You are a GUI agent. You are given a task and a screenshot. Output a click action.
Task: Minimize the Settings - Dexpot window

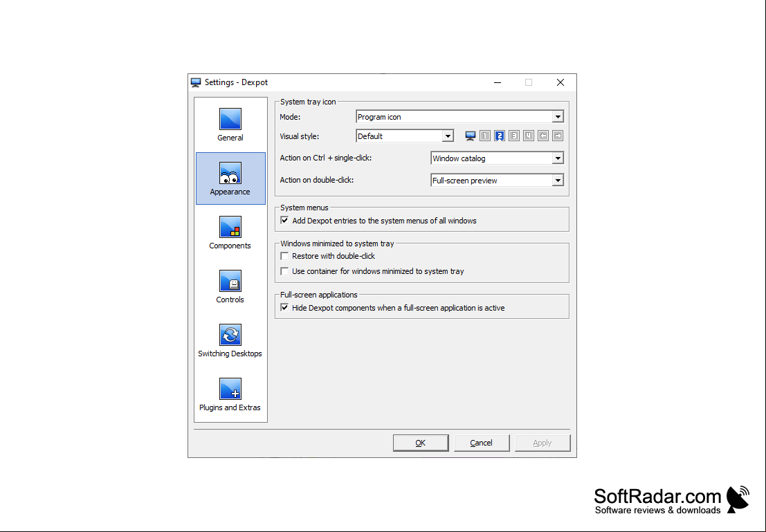(498, 82)
